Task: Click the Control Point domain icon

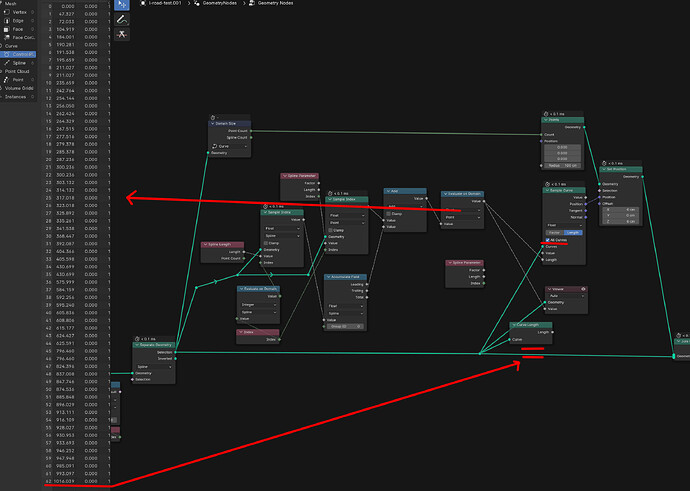Action: tap(7, 54)
